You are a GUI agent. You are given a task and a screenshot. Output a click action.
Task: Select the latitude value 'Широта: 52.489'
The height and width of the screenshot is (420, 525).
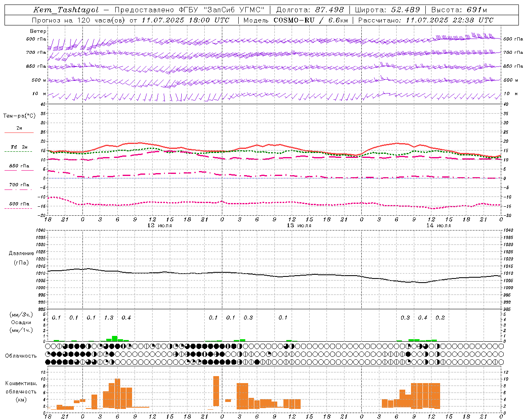(x=387, y=10)
